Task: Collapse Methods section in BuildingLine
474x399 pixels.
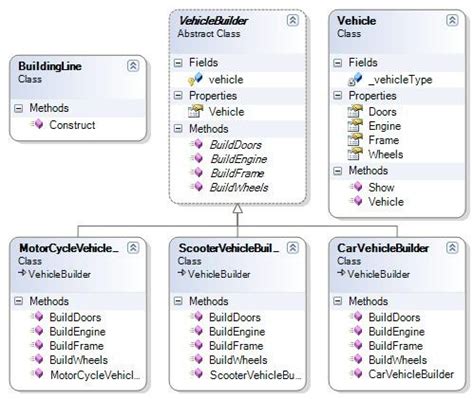Action: (x=19, y=108)
